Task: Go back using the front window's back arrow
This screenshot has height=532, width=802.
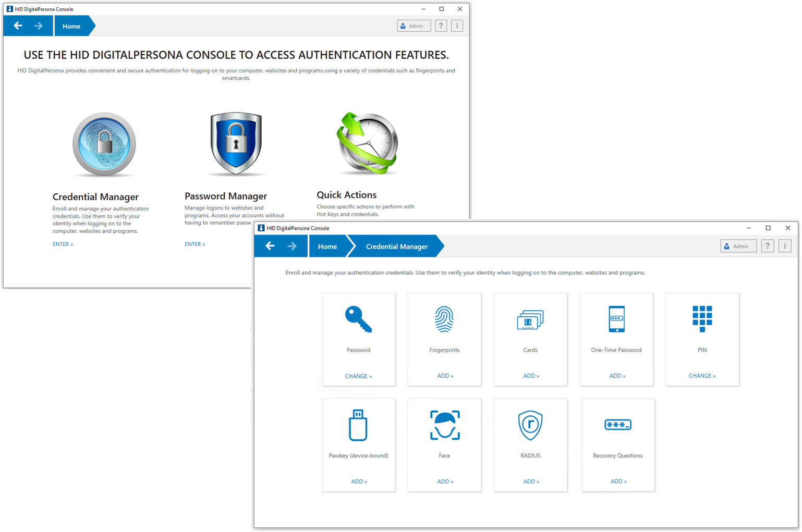Action: tap(270, 246)
